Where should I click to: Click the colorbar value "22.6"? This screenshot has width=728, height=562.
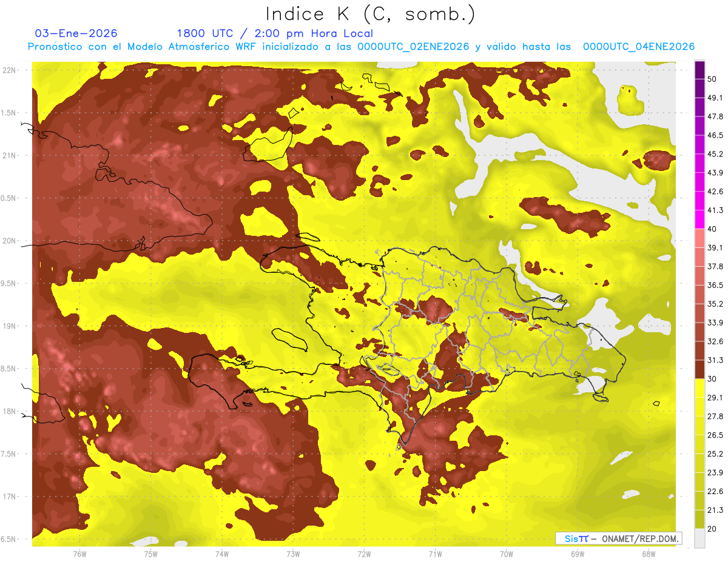pos(715,491)
